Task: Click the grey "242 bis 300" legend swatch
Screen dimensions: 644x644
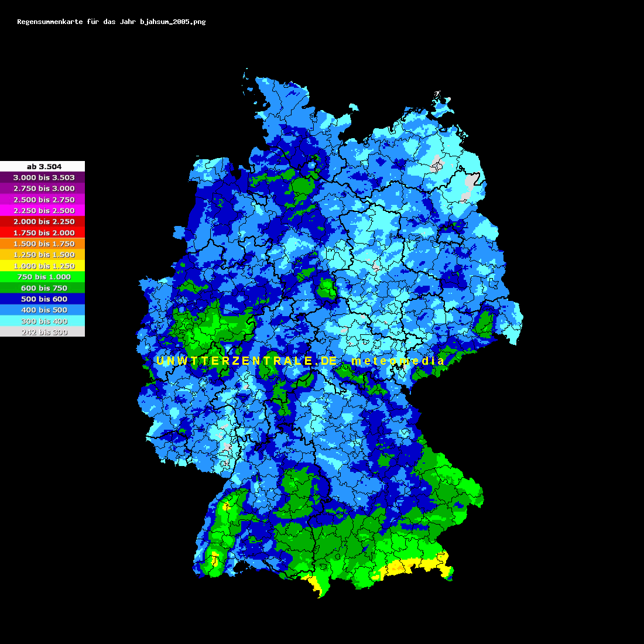Action: 43,331
